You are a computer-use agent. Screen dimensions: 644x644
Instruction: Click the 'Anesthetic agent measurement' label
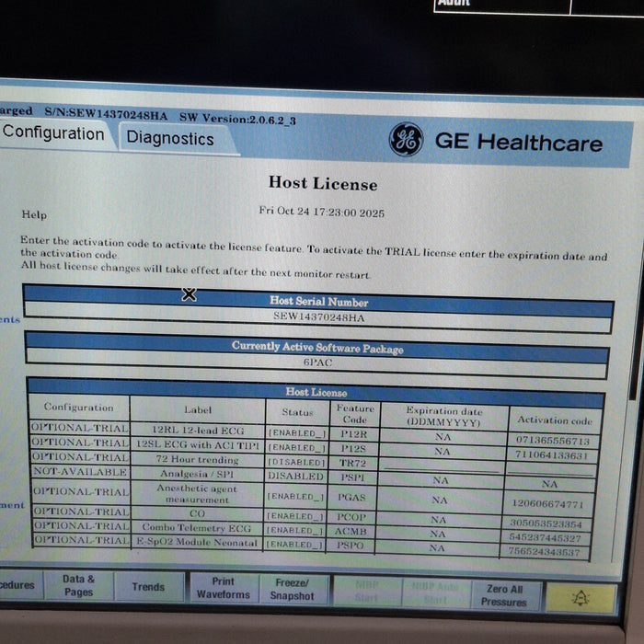197,494
